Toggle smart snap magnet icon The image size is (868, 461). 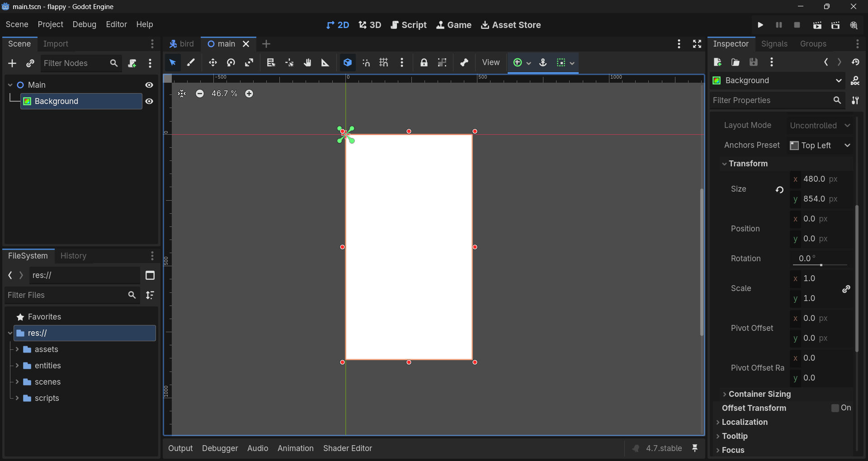[366, 63]
